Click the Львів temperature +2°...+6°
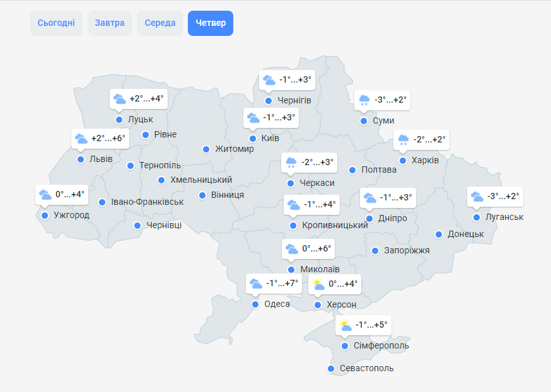The image size is (551, 392). click(108, 139)
